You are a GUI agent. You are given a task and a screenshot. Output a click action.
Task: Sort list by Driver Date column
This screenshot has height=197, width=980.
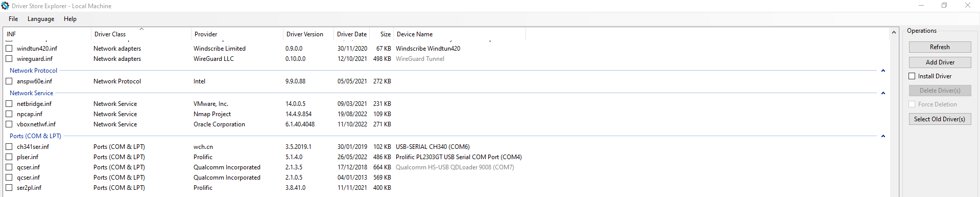point(351,34)
